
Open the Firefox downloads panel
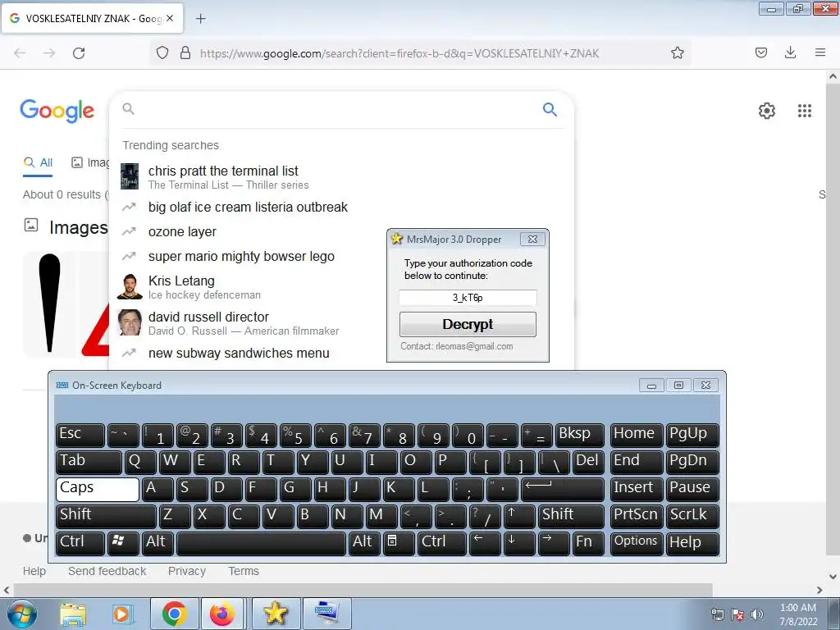(x=790, y=52)
